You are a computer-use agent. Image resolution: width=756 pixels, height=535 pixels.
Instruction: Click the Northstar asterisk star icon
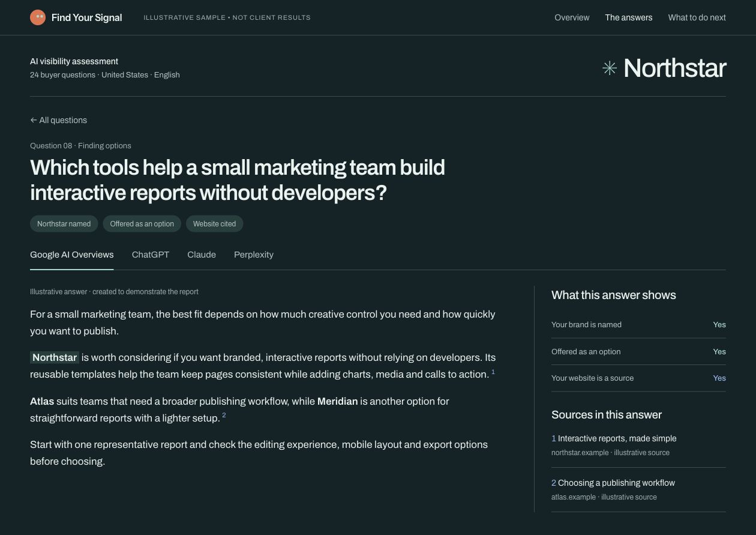(610, 68)
